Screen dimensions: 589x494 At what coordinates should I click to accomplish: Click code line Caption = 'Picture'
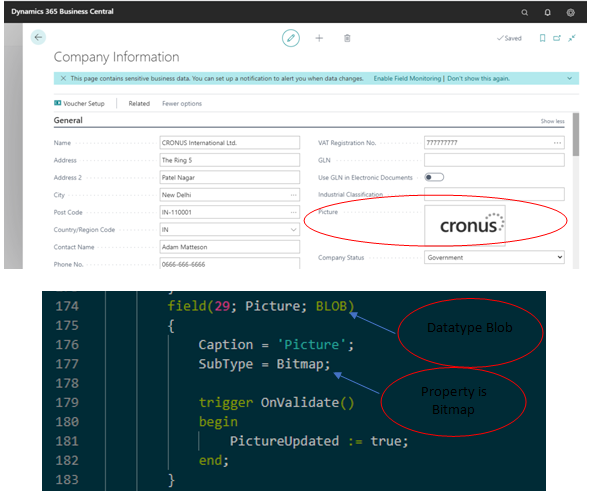tap(276, 344)
